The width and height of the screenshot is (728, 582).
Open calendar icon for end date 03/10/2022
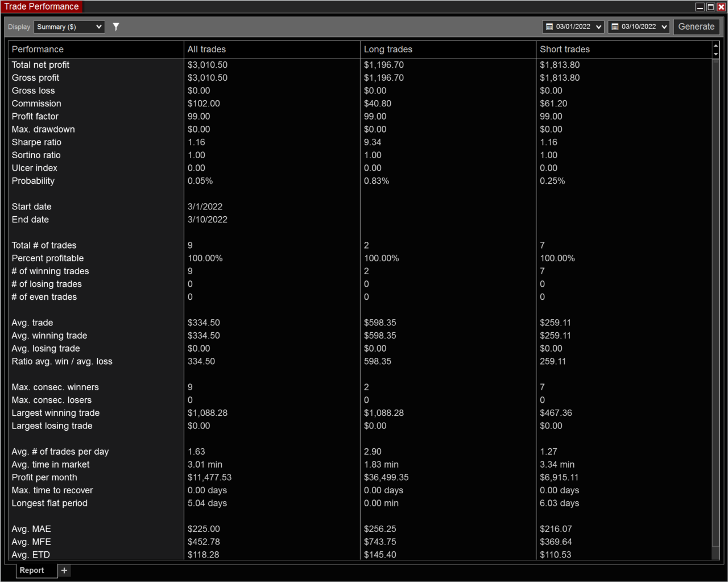[615, 27]
